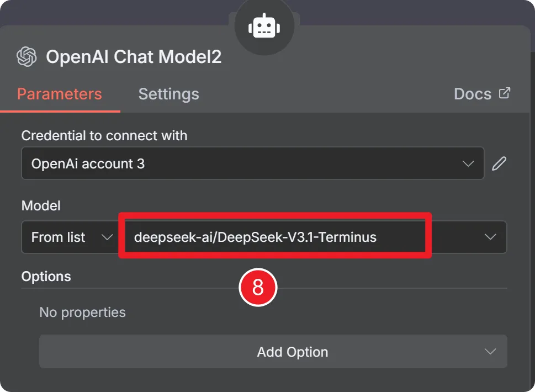Click the red circled number 8 marker
The width and height of the screenshot is (535, 392).
(x=257, y=289)
